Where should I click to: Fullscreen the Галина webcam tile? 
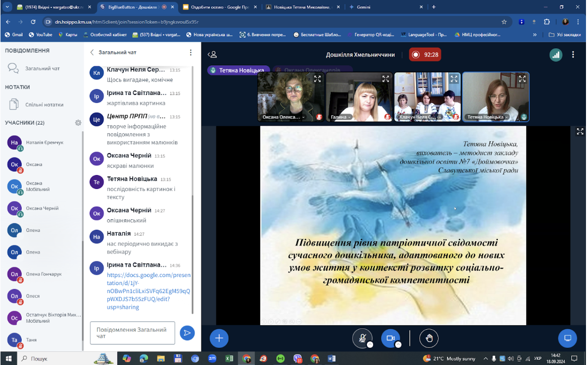pos(386,78)
